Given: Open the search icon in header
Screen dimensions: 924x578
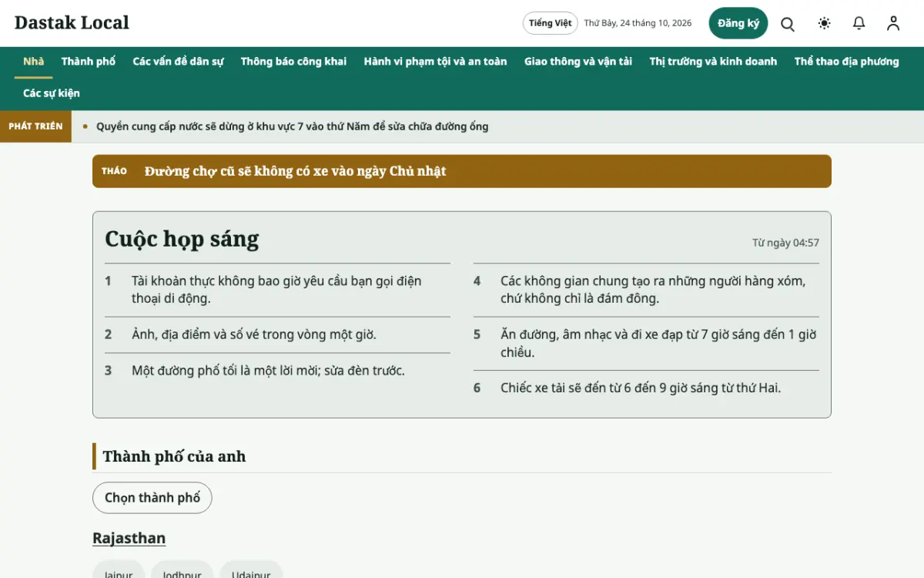Looking at the screenshot, I should [x=788, y=23].
